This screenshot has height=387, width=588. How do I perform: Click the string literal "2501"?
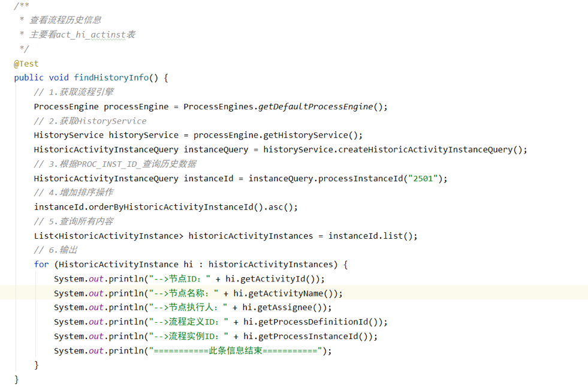[423, 178]
